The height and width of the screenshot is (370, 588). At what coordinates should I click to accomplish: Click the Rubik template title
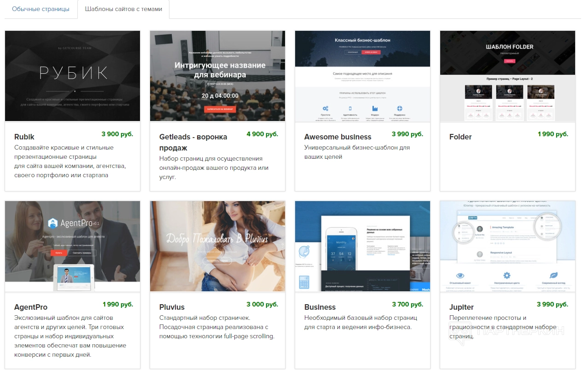pos(24,137)
